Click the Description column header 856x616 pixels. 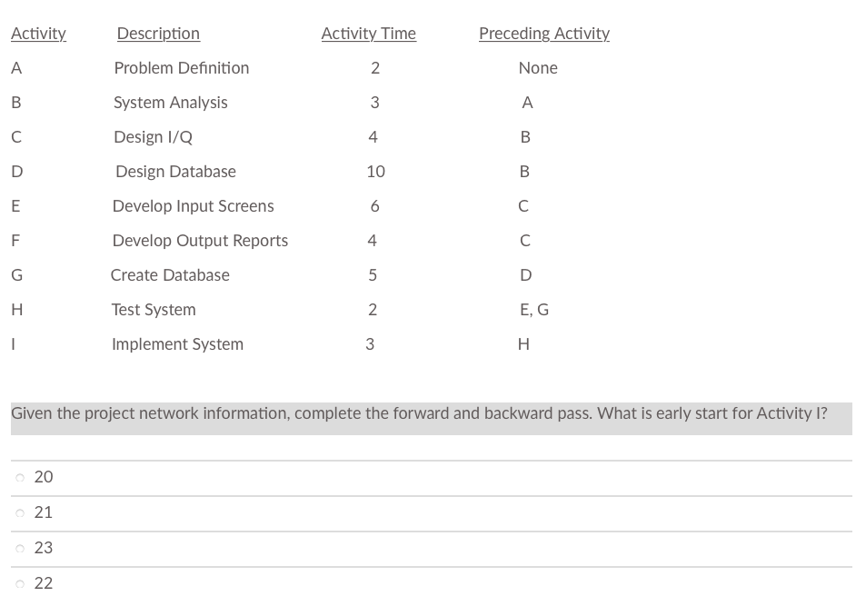[x=158, y=34]
